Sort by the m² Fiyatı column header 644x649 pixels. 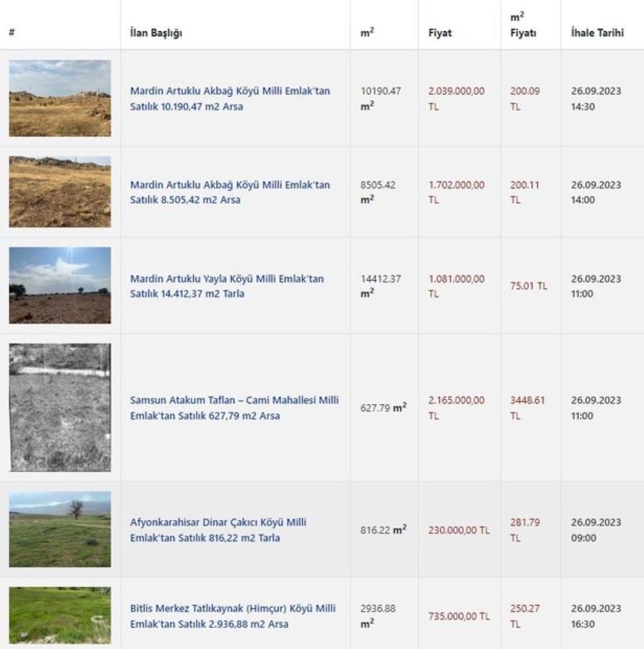point(523,25)
